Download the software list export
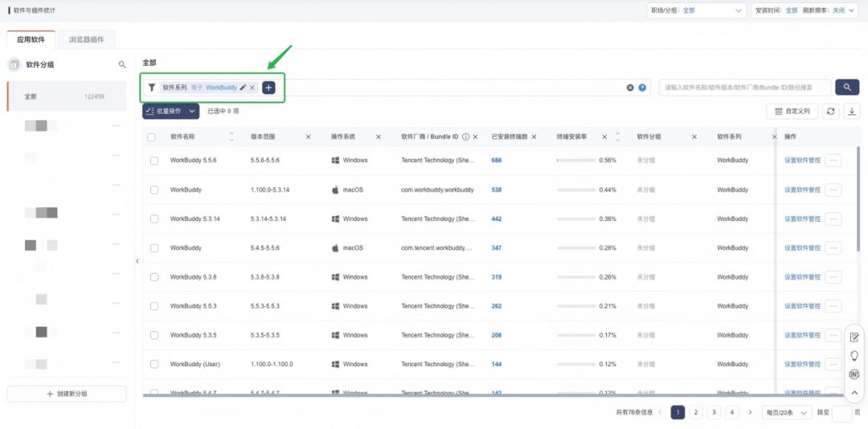 tap(851, 111)
